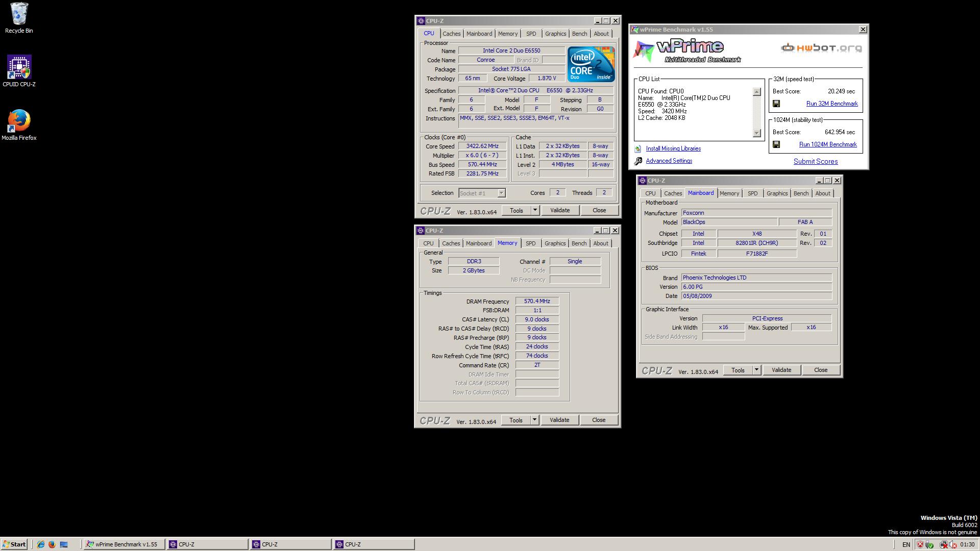This screenshot has height=551, width=980.
Task: Open the Tools dropdown arrow in the CPU window
Action: point(534,210)
